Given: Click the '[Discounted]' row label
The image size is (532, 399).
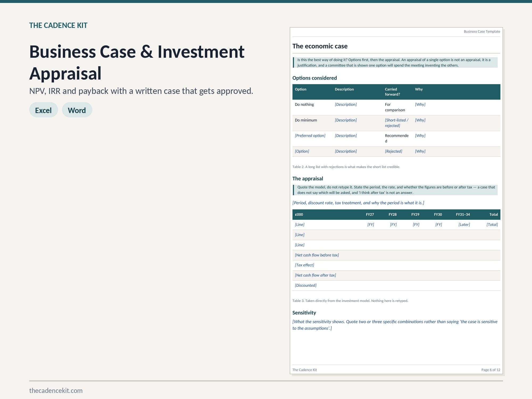Looking at the screenshot, I should click(x=306, y=285).
